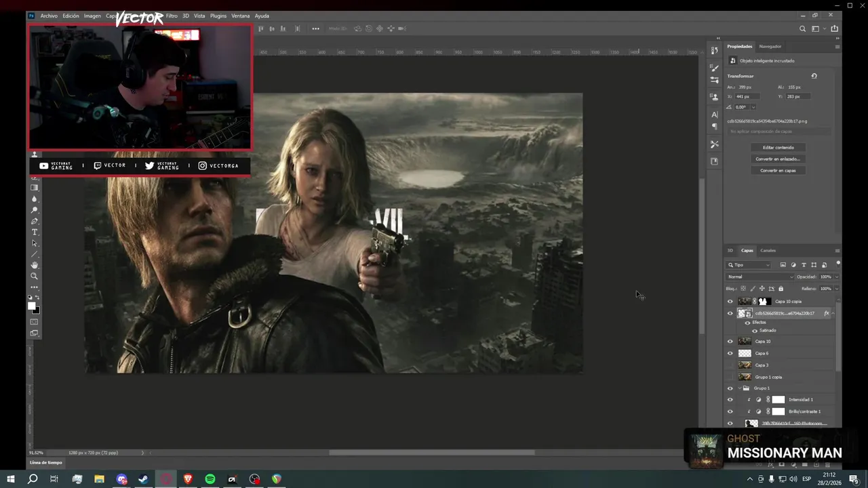Click the Editar contenido button
The height and width of the screenshot is (488, 868).
coord(778,147)
